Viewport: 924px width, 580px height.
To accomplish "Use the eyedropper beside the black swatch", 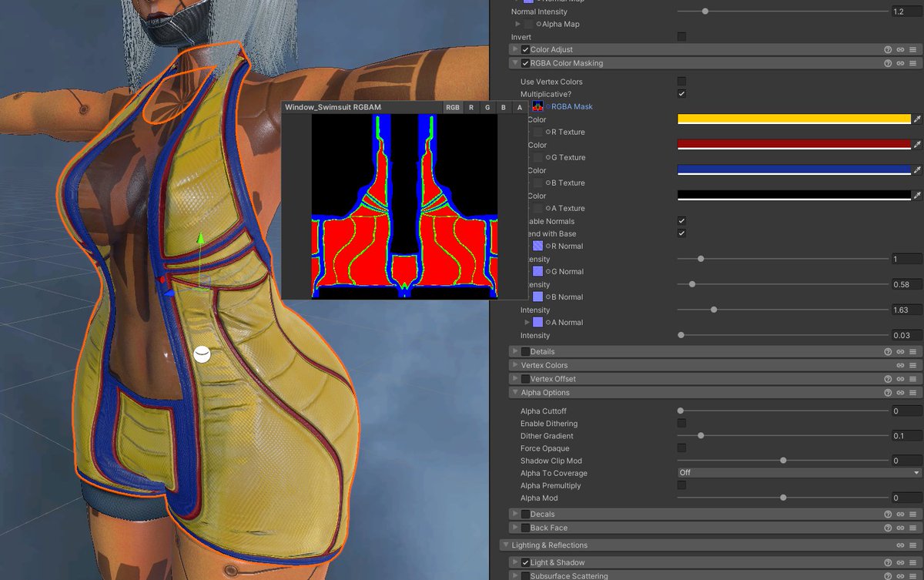I will coord(917,196).
